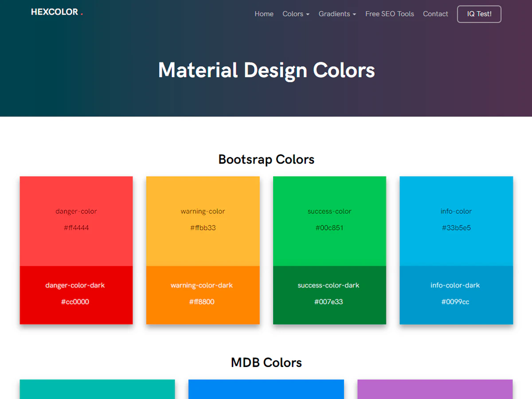Click the blue MDB Colors swatch
Screen dimensions: 532x399
click(x=266, y=390)
